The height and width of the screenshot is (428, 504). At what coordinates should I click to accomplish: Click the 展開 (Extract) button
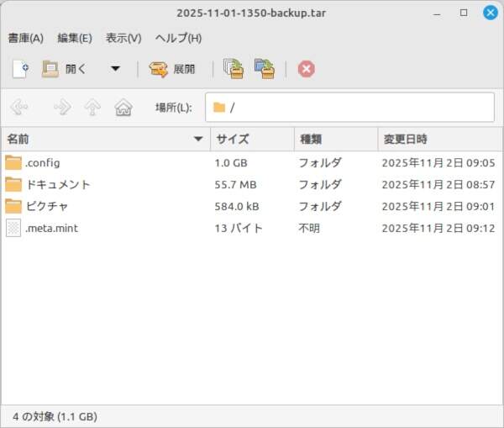pos(172,69)
